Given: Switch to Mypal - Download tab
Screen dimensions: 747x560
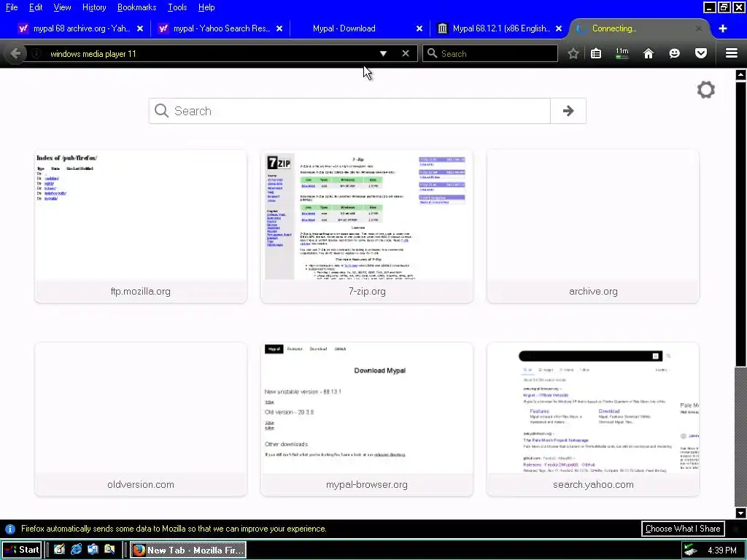Looking at the screenshot, I should coord(360,28).
